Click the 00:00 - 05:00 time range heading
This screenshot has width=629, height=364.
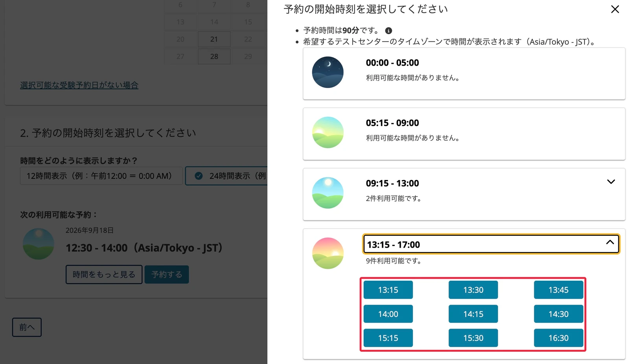pos(392,63)
